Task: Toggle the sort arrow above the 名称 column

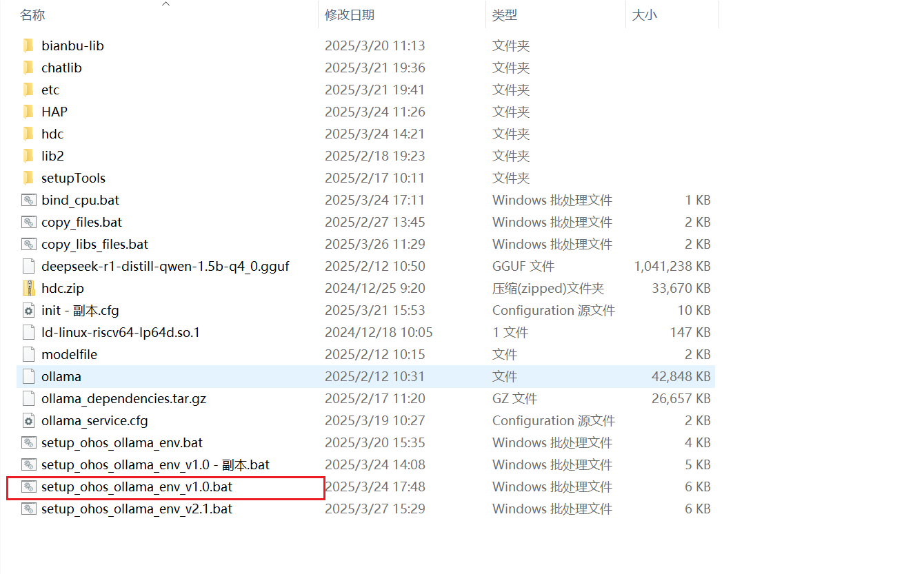Action: 165,3
